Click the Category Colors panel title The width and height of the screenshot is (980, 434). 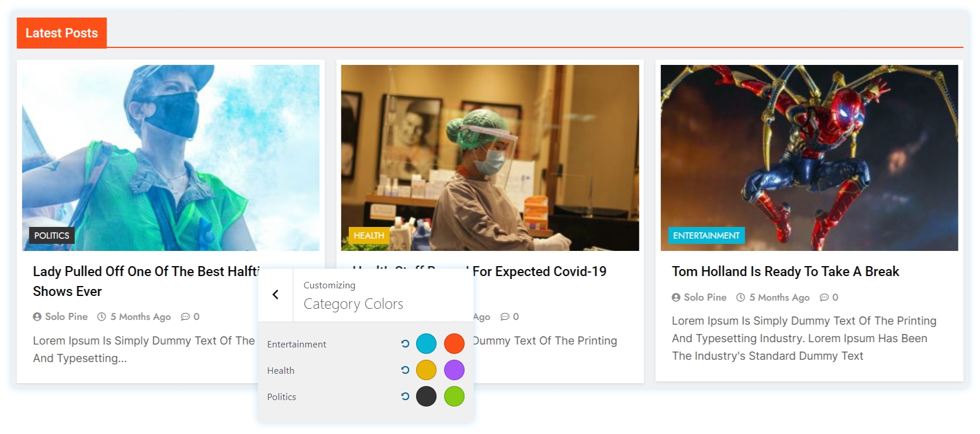tap(354, 304)
